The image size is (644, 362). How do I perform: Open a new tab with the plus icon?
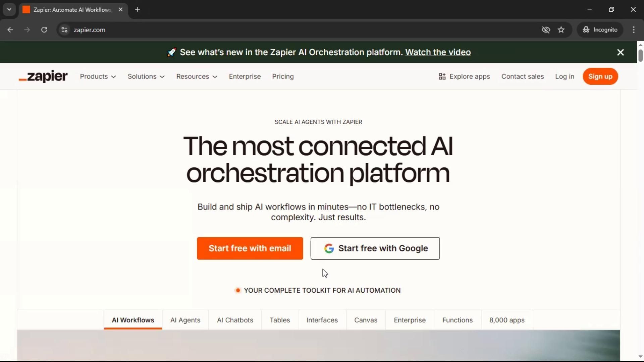(138, 10)
